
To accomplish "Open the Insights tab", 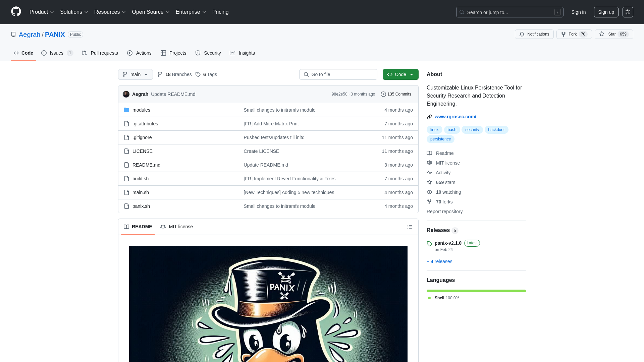I will (x=242, y=53).
